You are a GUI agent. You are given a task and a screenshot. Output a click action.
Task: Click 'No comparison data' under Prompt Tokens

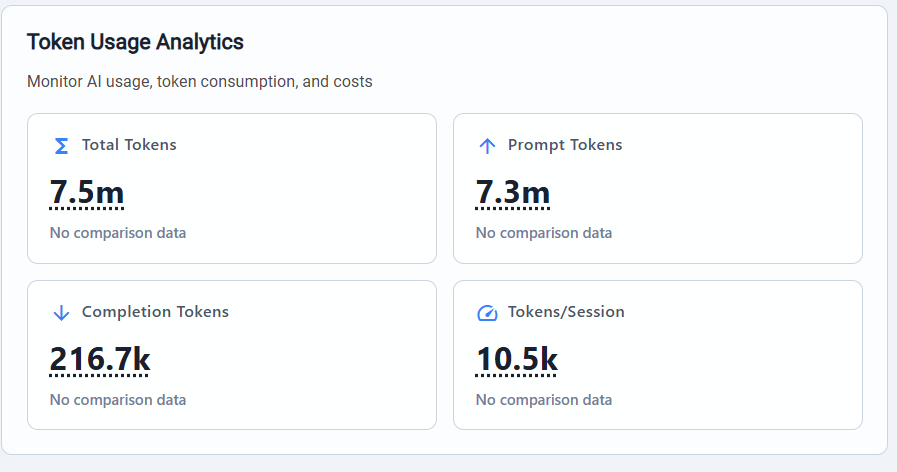click(x=544, y=233)
